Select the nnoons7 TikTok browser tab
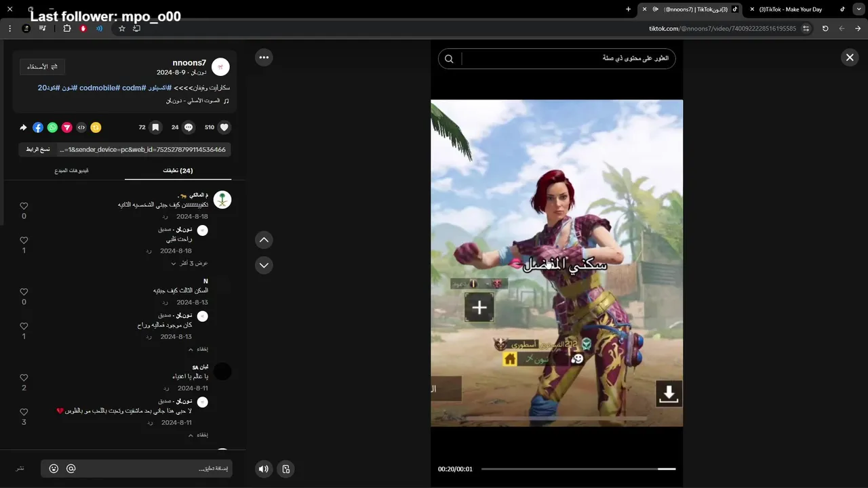868x488 pixels. 691,9
